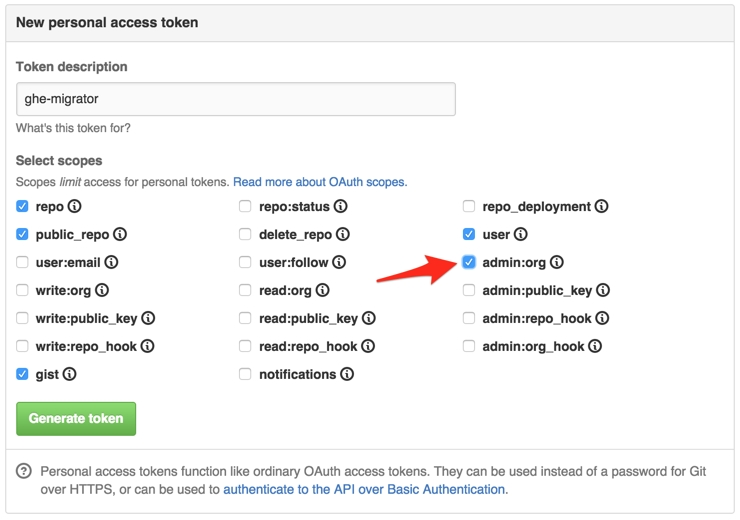Click the Token description input field
This screenshot has height=520, width=740.
(236, 99)
